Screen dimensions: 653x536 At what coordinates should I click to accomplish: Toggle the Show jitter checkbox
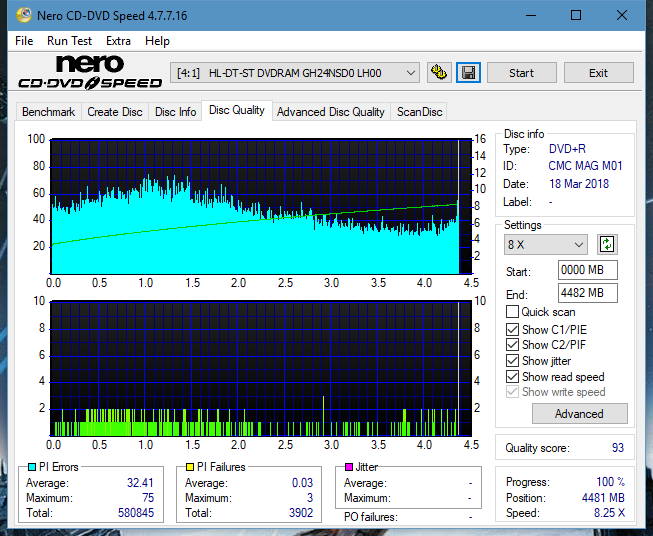pos(512,361)
